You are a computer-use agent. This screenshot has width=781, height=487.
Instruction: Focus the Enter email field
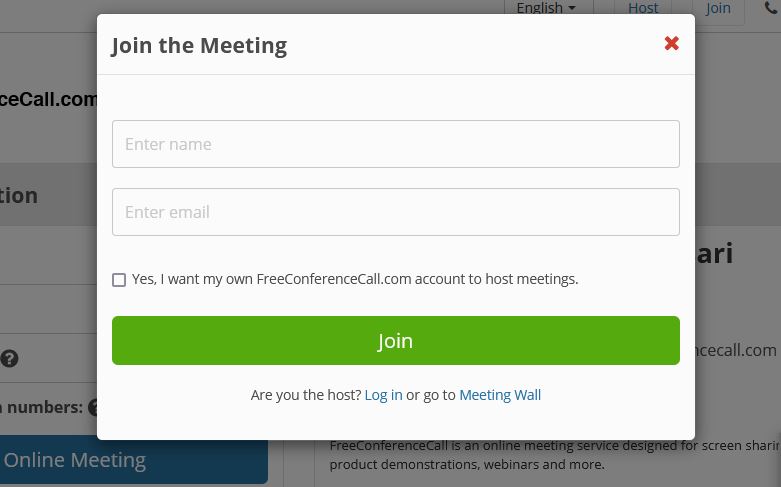[395, 212]
